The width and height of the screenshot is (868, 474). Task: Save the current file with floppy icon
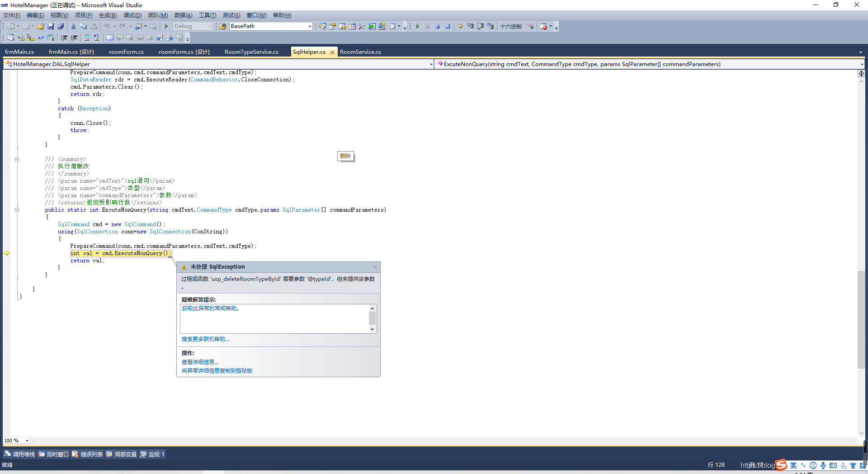[51, 27]
